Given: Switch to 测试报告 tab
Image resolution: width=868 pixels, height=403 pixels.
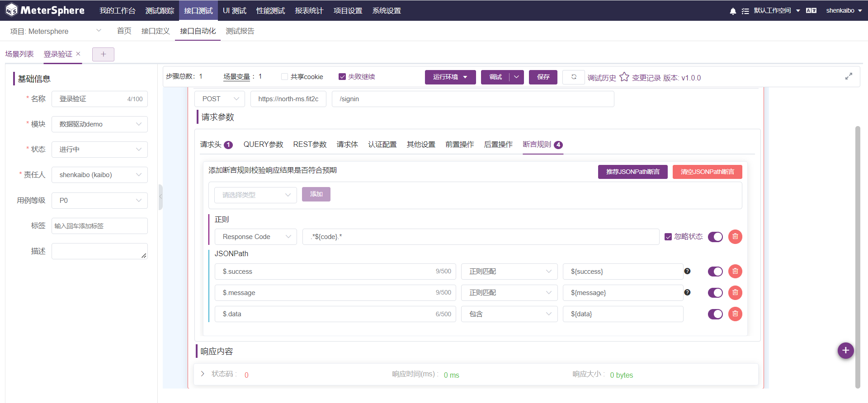Looking at the screenshot, I should pyautogui.click(x=240, y=31).
